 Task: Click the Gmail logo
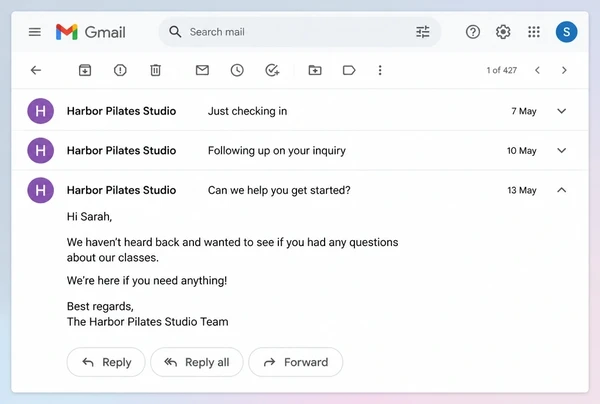[x=91, y=32]
